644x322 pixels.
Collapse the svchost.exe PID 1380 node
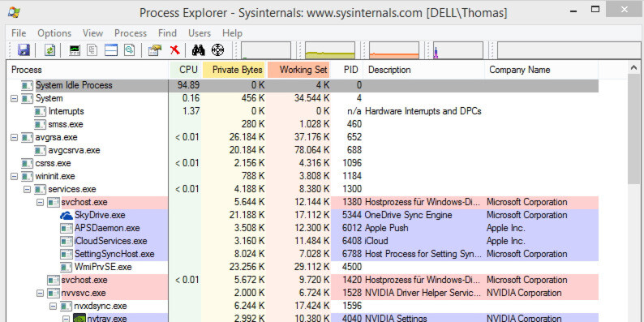(41, 203)
